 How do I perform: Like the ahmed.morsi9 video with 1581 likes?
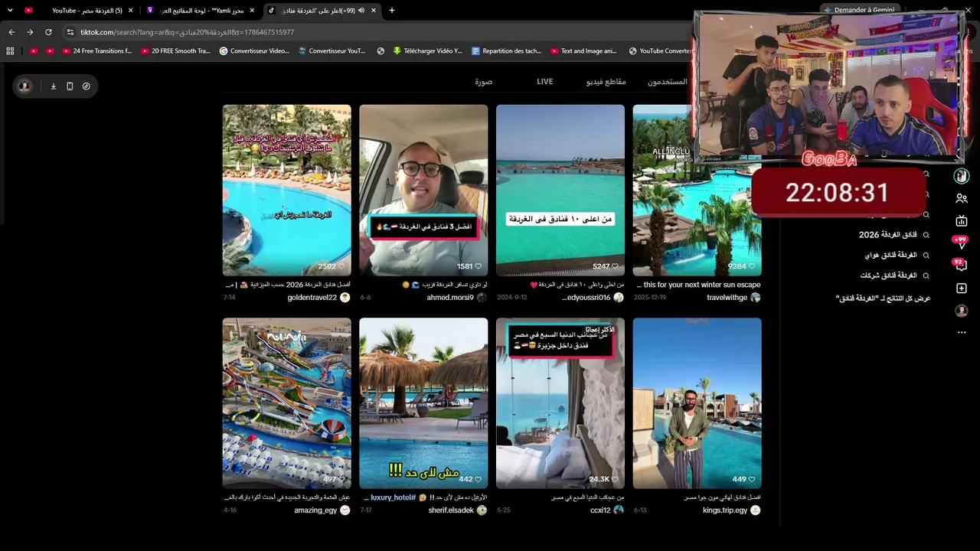[479, 266]
